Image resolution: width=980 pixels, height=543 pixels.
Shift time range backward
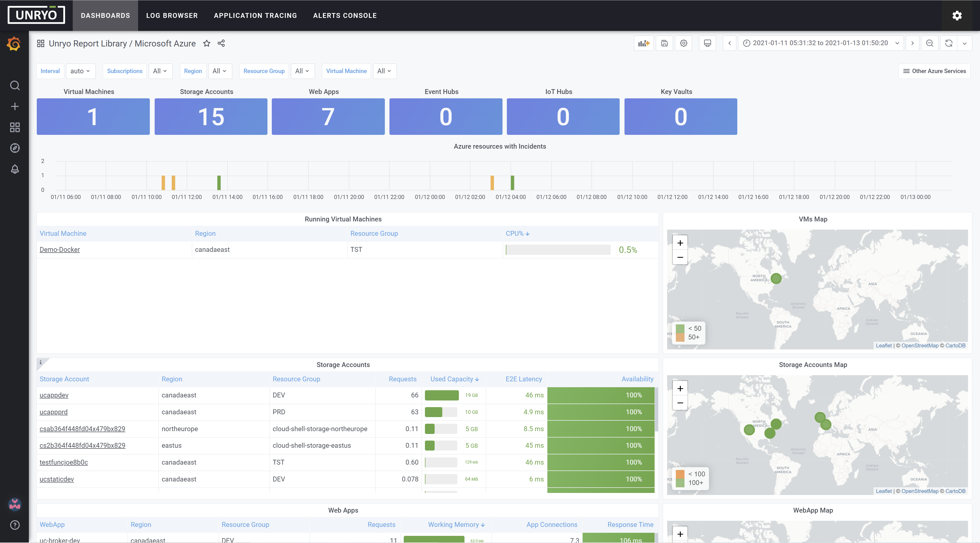(x=729, y=43)
